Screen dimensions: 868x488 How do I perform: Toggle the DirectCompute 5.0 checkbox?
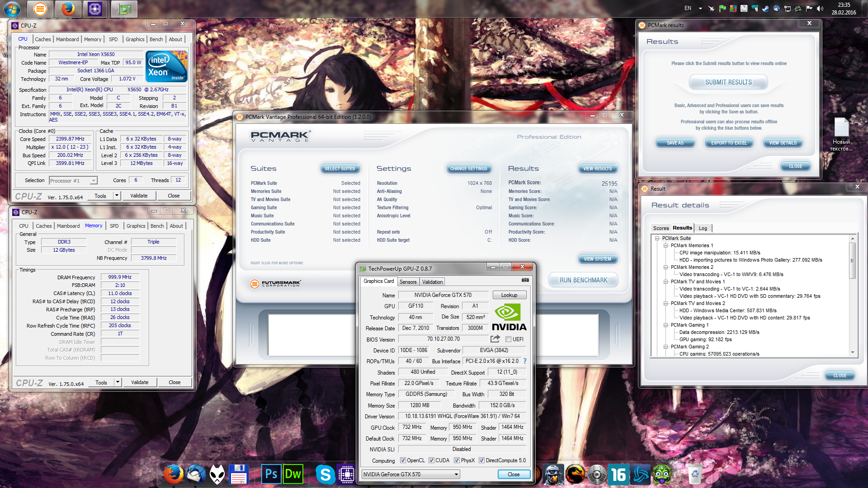click(x=482, y=460)
